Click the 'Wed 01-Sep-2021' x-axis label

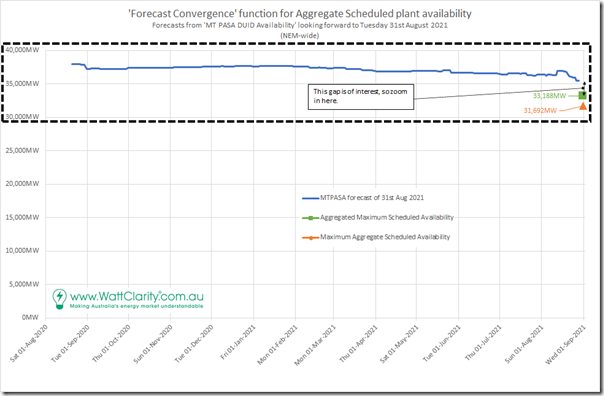tap(565, 344)
